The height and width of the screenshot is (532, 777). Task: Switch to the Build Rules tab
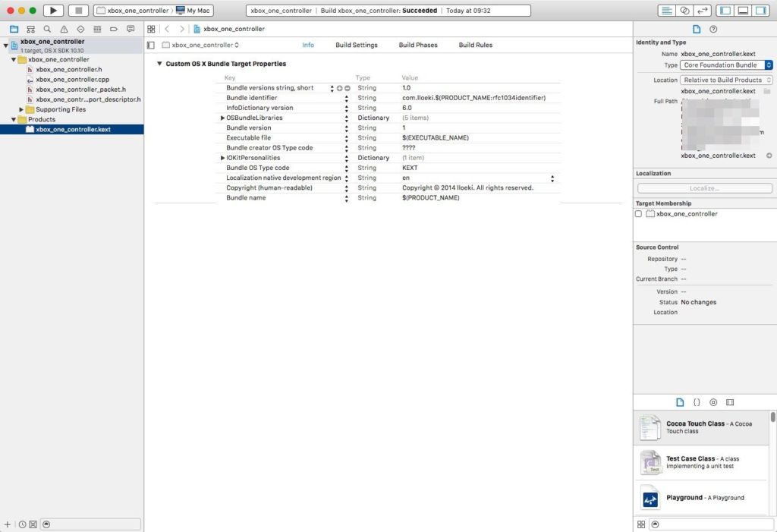(476, 45)
